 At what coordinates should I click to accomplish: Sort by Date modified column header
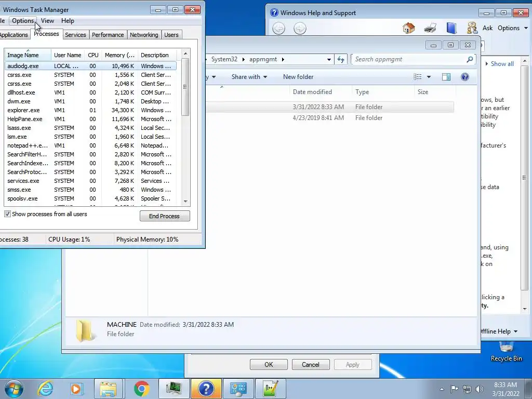tap(320, 92)
